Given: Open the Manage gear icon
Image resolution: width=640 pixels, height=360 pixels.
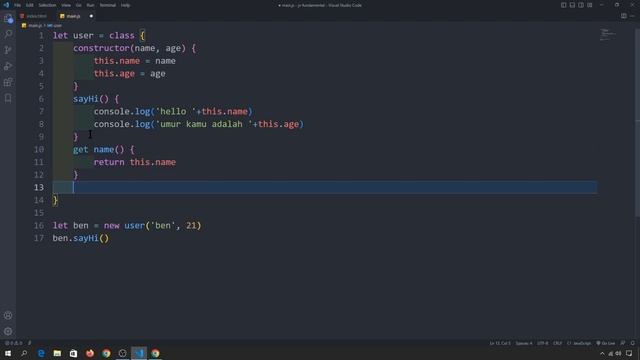Looking at the screenshot, I should [x=8, y=331].
